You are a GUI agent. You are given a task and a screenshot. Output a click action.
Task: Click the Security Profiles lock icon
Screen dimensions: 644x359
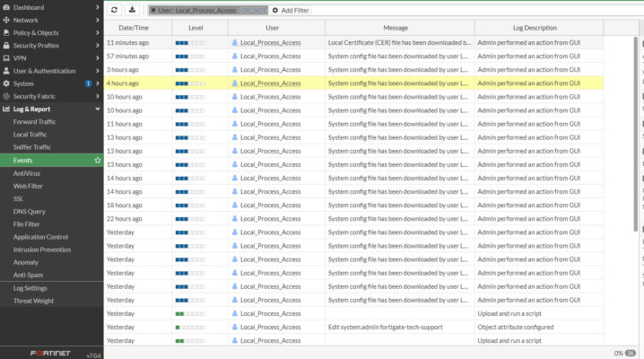coord(6,45)
